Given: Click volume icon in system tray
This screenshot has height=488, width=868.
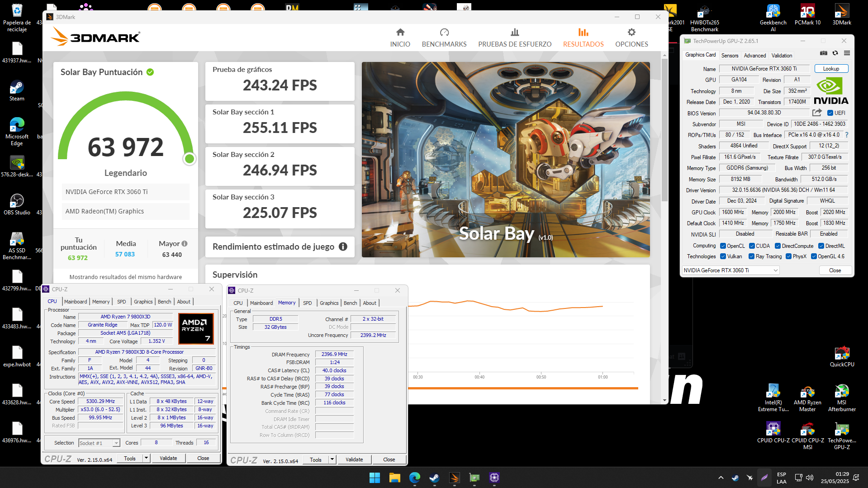Looking at the screenshot, I should (810, 478).
